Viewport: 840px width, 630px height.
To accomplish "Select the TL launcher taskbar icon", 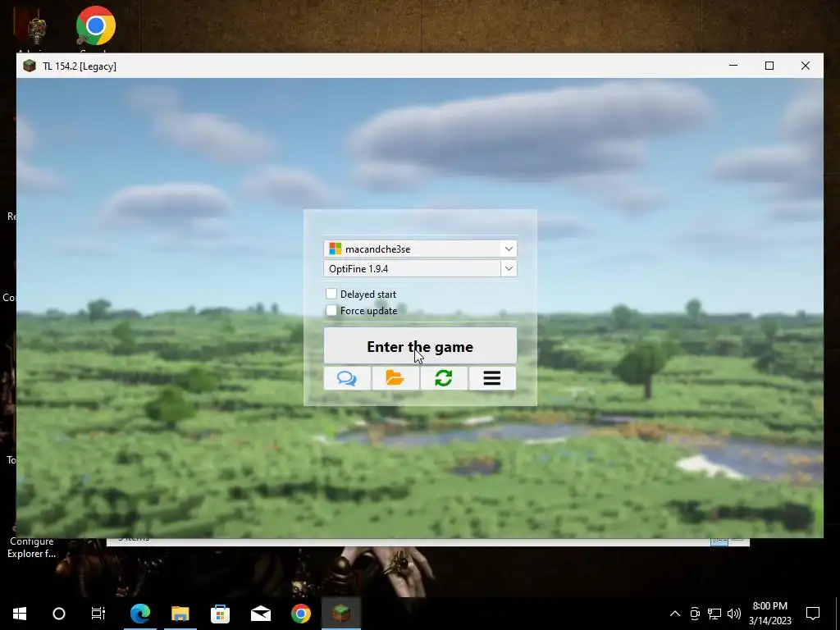I will pyautogui.click(x=341, y=614).
